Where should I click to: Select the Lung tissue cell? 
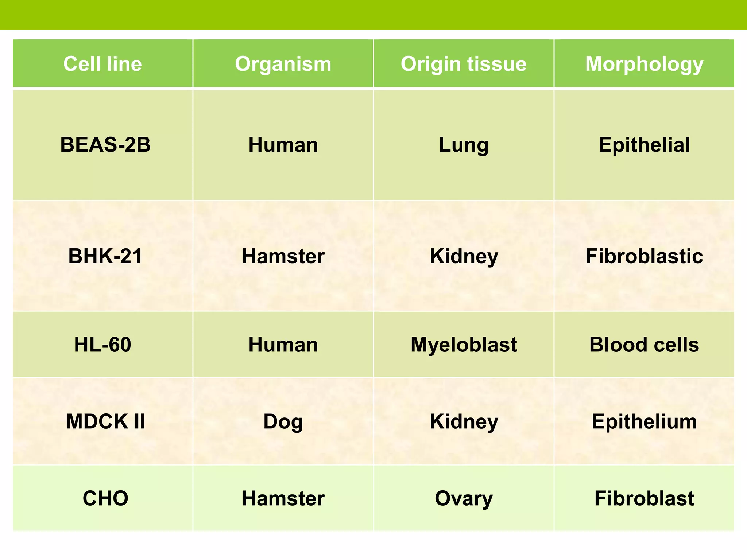click(x=464, y=145)
